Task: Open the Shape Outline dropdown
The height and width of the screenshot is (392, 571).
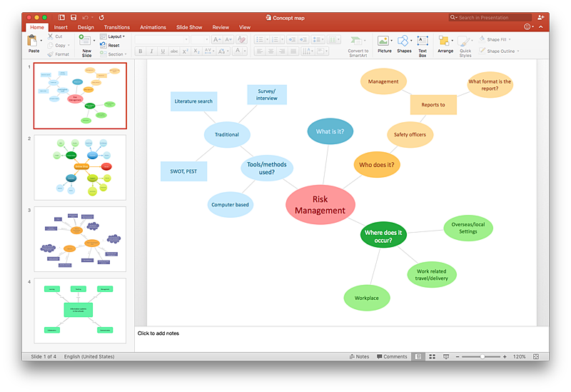Action: point(499,51)
